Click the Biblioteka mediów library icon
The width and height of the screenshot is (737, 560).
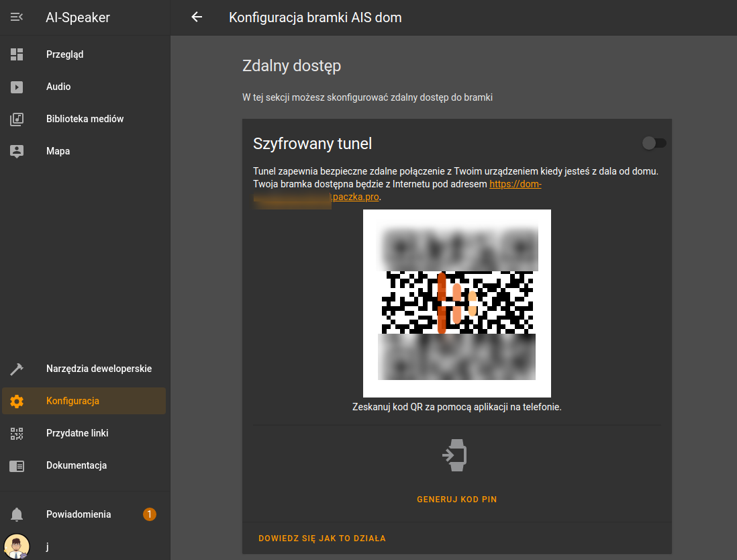tap(17, 119)
